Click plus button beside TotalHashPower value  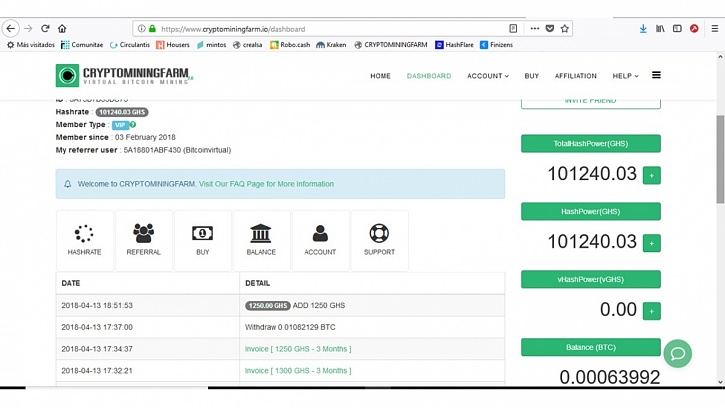[x=651, y=175]
